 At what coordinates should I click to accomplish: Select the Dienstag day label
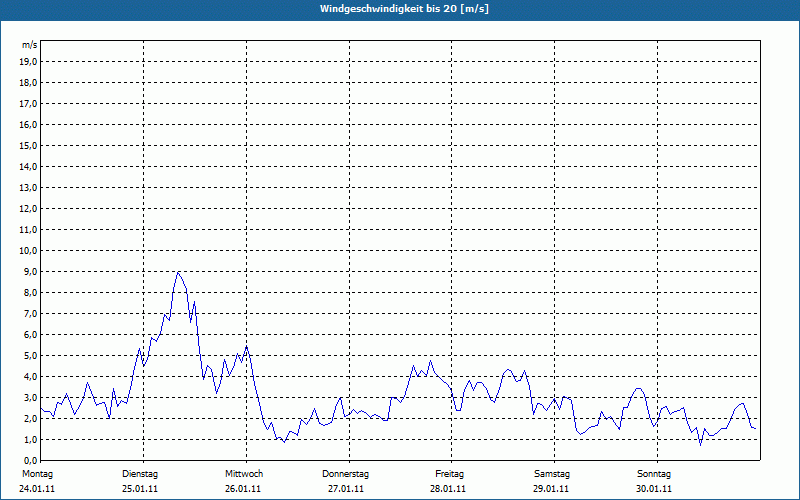tap(140, 474)
